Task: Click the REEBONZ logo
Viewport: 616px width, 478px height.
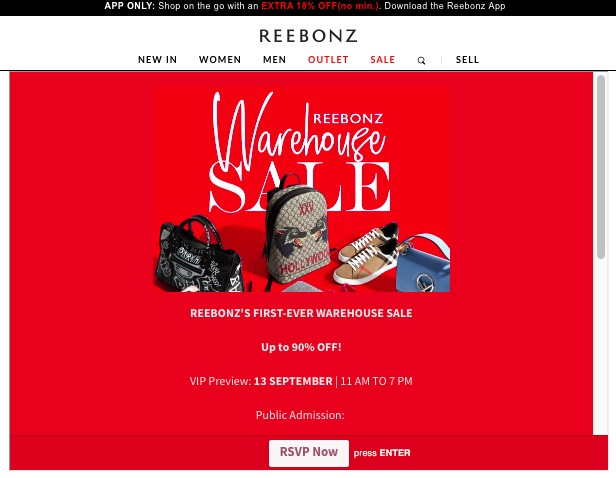Action: pos(308,36)
